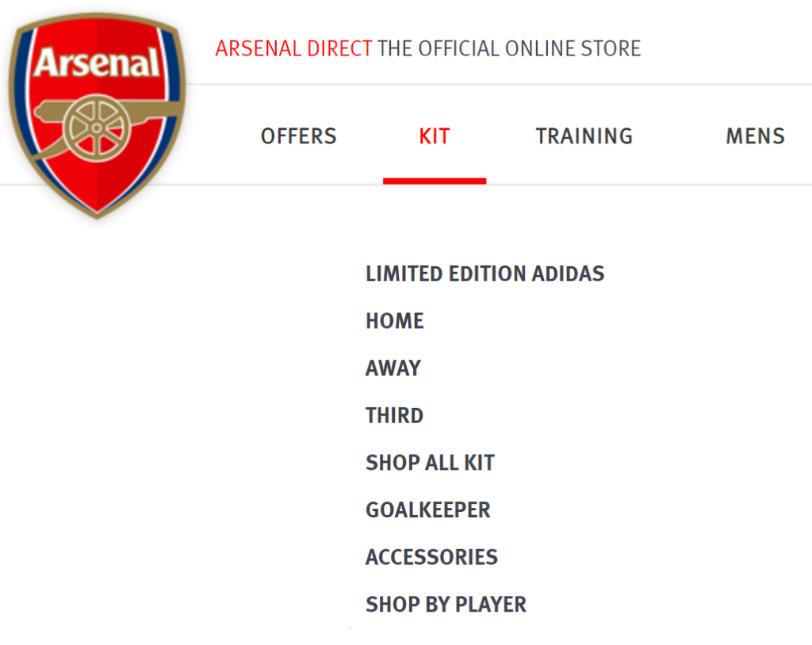The height and width of the screenshot is (645, 812).
Task: Select the KIT navigation tab
Action: point(435,136)
